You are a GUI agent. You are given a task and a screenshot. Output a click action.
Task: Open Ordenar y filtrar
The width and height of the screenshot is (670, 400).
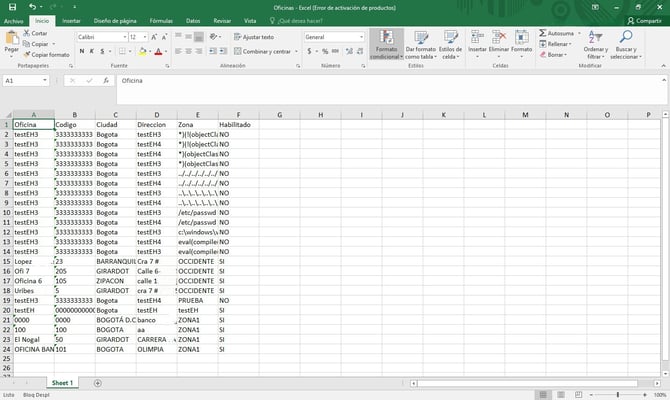tap(595, 46)
